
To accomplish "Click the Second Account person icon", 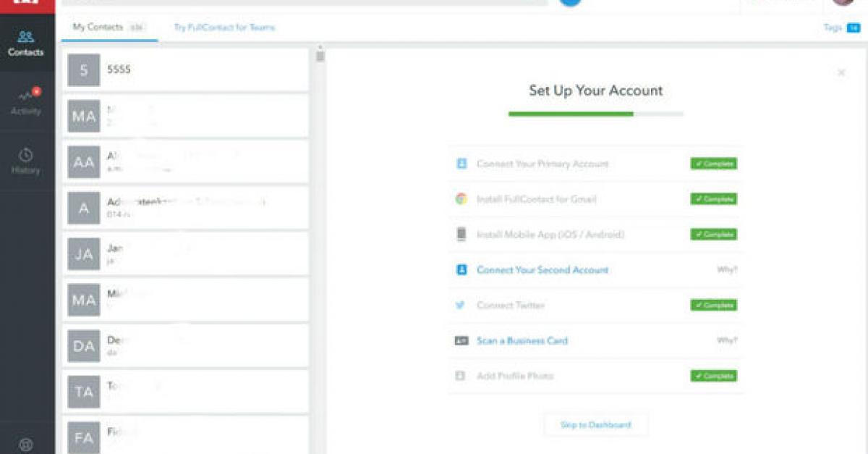I will click(x=461, y=270).
